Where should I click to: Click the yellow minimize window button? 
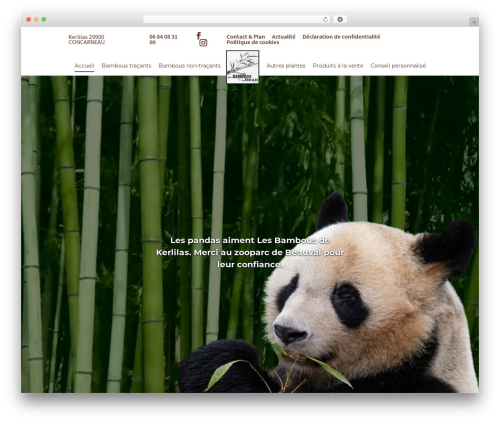click(x=36, y=20)
